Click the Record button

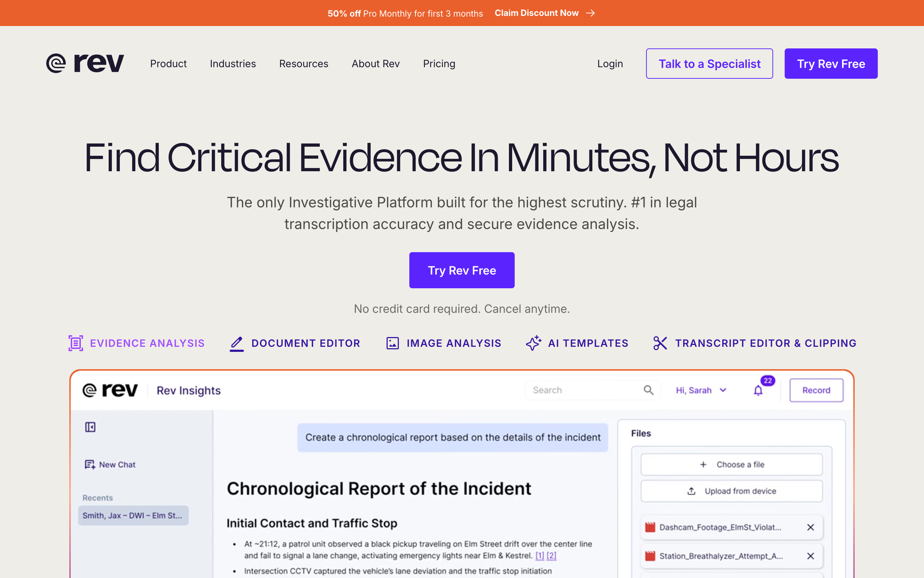pos(816,390)
